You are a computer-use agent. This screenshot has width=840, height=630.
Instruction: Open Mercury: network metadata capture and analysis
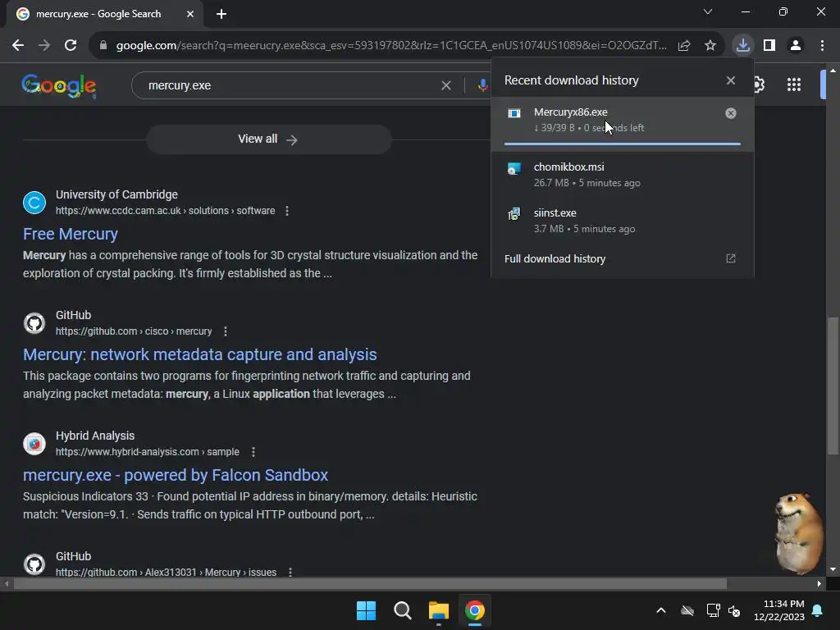200,354
